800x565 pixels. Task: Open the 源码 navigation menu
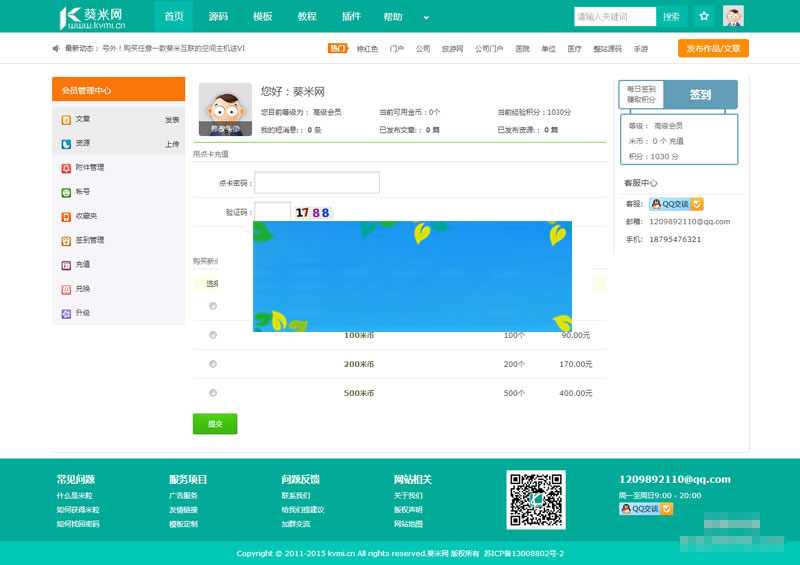[218, 17]
